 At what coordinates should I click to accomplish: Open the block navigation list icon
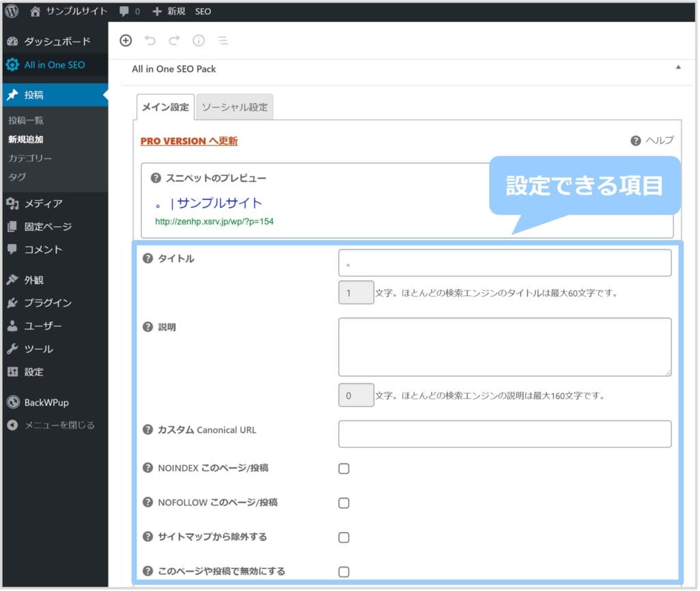[x=224, y=40]
